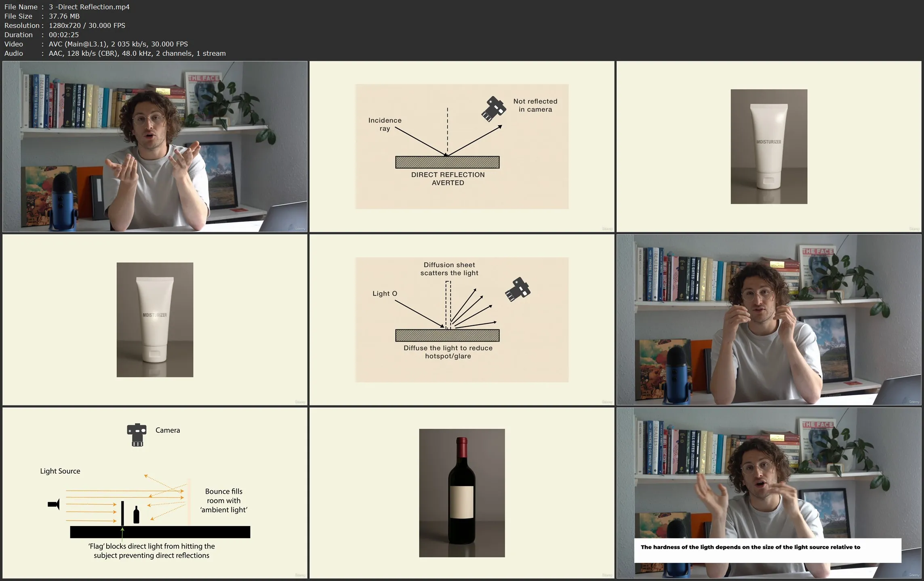Viewport: 924px width, 581px height.
Task: Click the 'File Name' header line
Action: 67,7
